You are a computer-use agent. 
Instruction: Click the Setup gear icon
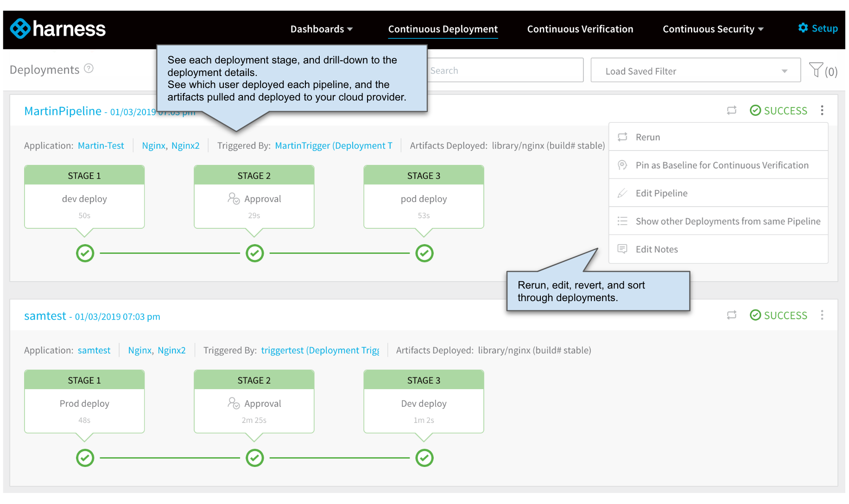pyautogui.click(x=803, y=28)
